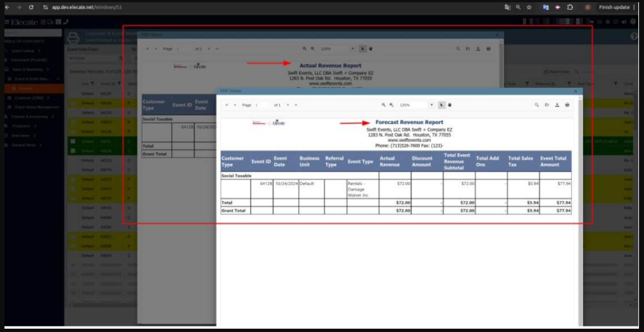644x332 pixels.
Task: Open Event Venue Management in the sidebar
Action: 37,107
